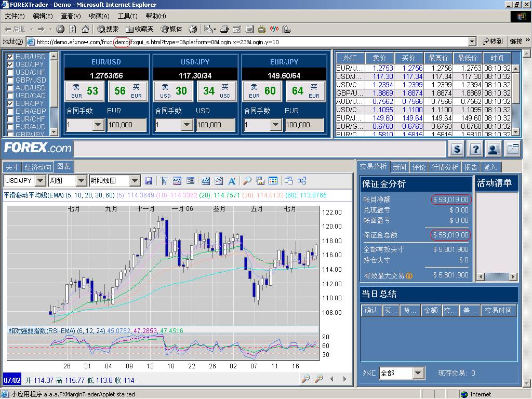Click the currency list scrollbar down arrow
Viewport: 532px width, 399px height.
pos(54,131)
